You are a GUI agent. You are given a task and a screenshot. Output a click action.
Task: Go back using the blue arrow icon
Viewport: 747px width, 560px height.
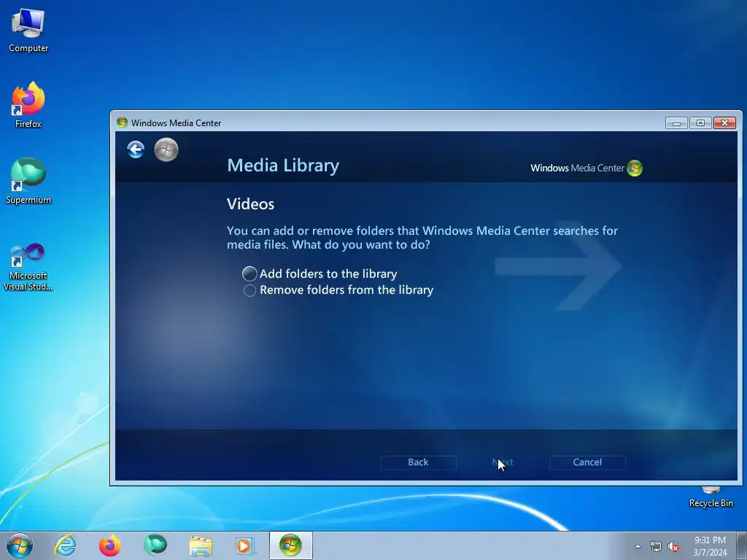(136, 149)
